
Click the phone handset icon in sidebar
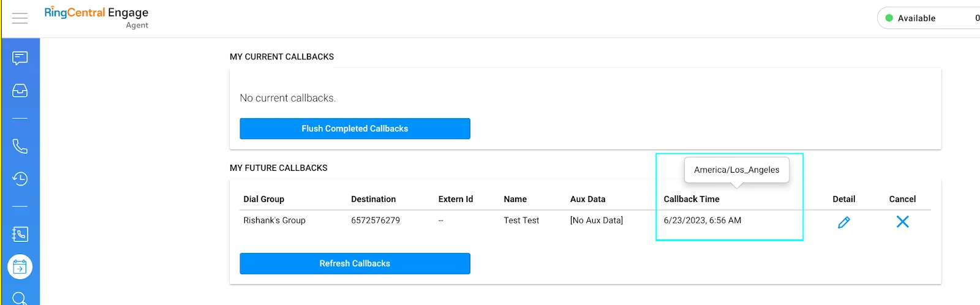point(20,146)
